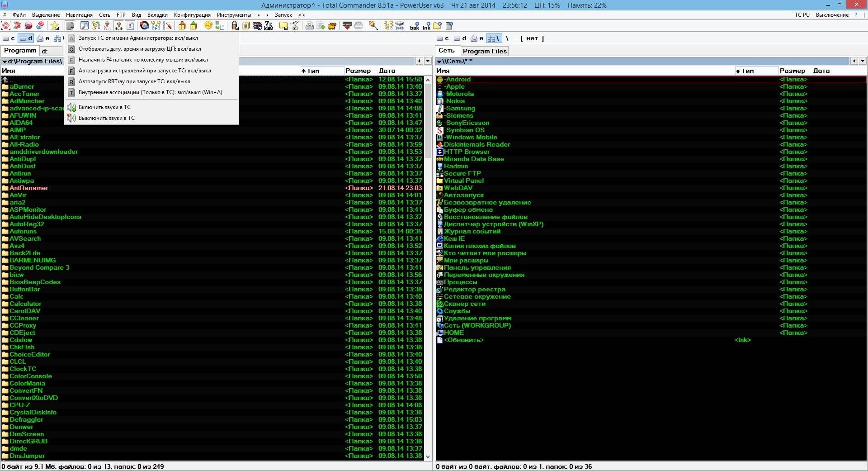Open the Файл menu

(x=19, y=15)
